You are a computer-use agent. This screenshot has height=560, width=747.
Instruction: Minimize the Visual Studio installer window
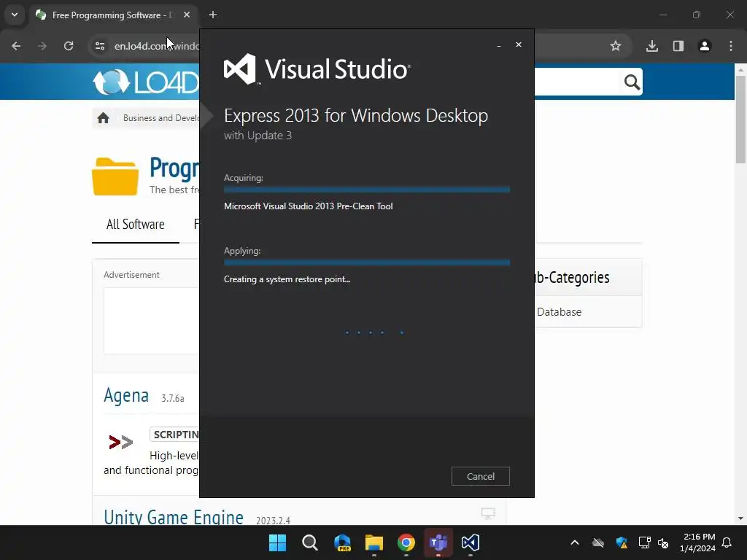click(x=499, y=45)
